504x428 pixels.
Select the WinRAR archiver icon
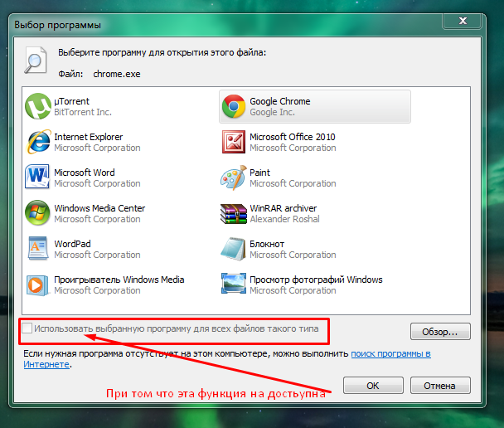coord(234,213)
